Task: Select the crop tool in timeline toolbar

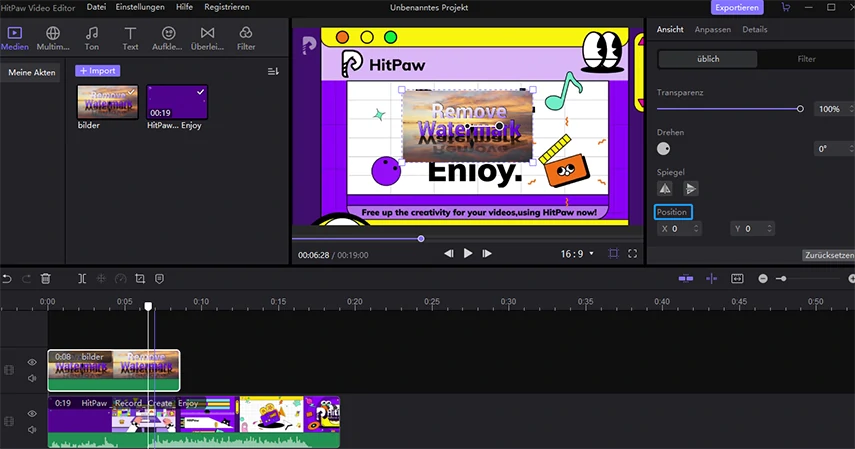Action: [x=140, y=279]
